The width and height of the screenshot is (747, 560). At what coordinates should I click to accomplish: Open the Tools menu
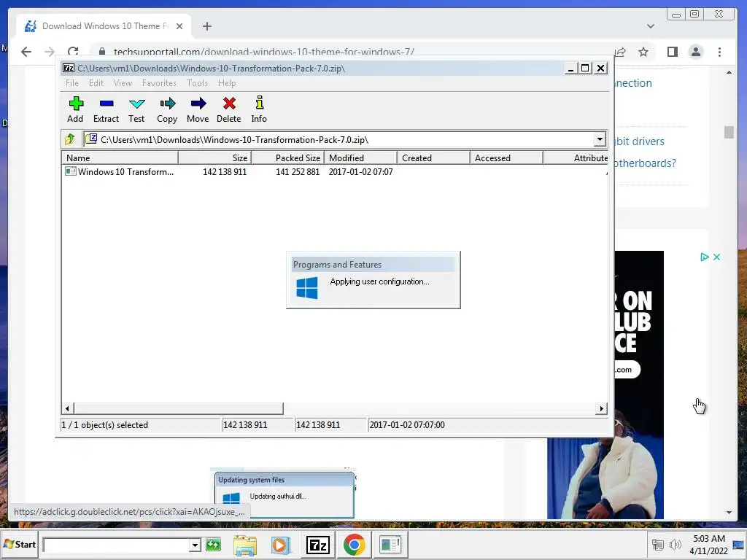click(197, 83)
